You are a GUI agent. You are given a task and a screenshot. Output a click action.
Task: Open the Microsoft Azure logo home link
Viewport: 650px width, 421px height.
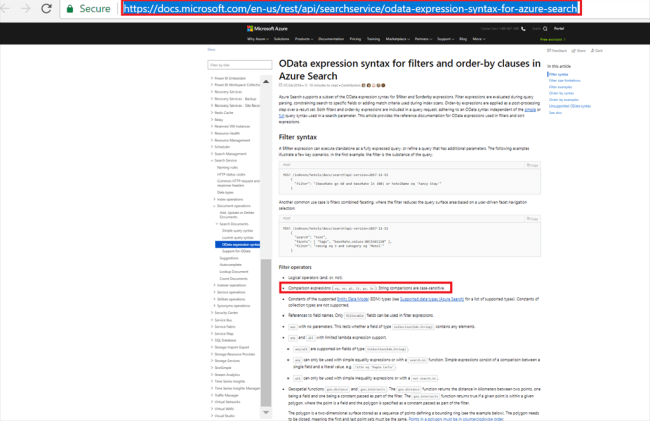(x=267, y=29)
